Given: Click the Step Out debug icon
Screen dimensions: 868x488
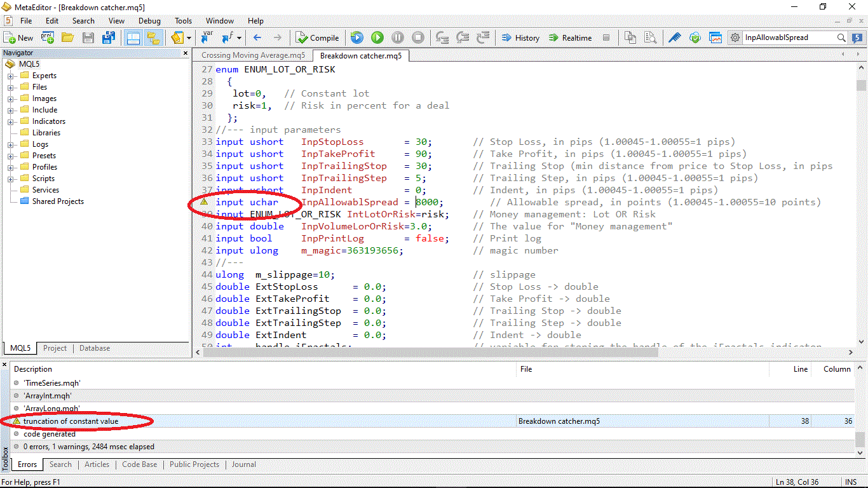Looking at the screenshot, I should (483, 38).
